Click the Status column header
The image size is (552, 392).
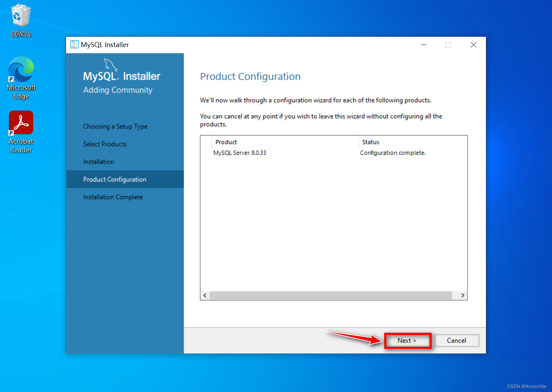413,142
